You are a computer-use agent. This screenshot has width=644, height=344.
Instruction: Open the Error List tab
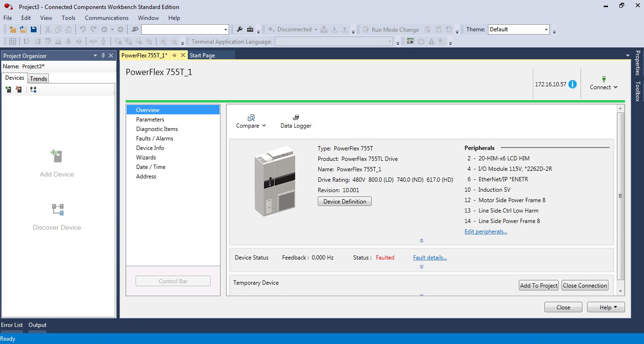[x=12, y=325]
